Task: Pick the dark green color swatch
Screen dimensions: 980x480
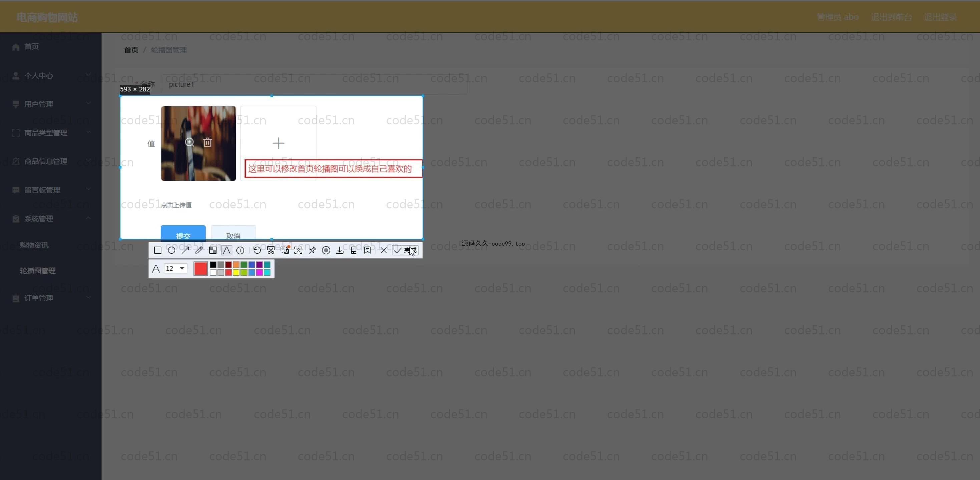Action: (244, 265)
